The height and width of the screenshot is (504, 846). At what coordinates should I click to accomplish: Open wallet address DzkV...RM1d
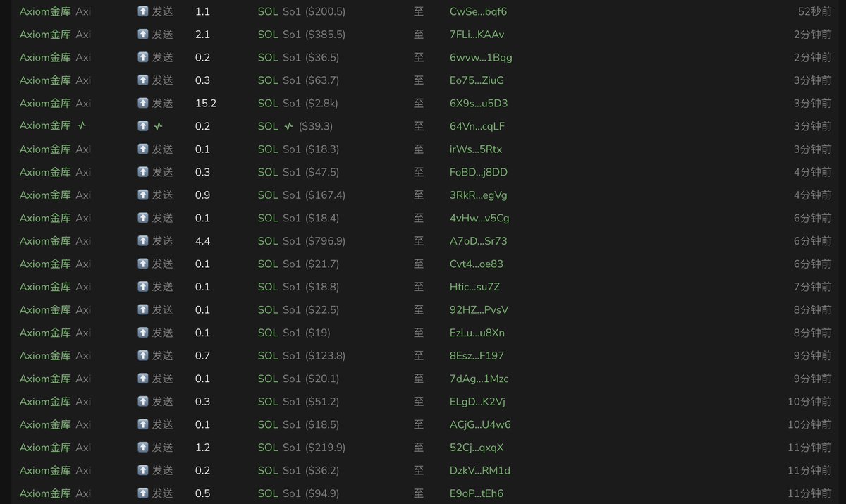point(480,470)
